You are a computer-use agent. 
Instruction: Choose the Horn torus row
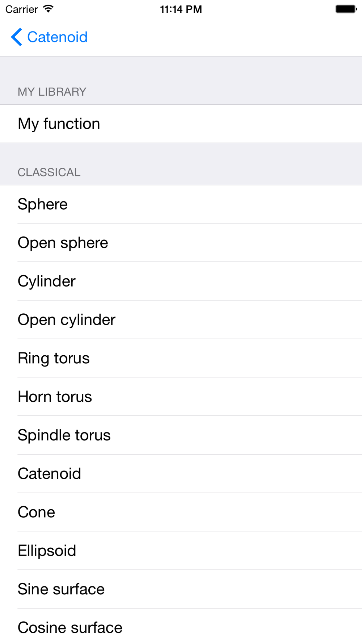tap(181, 397)
